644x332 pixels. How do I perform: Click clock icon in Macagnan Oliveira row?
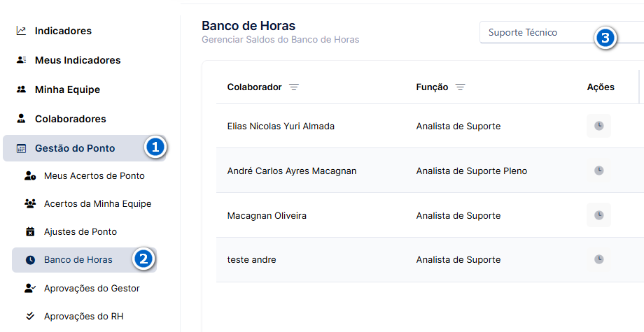598,215
